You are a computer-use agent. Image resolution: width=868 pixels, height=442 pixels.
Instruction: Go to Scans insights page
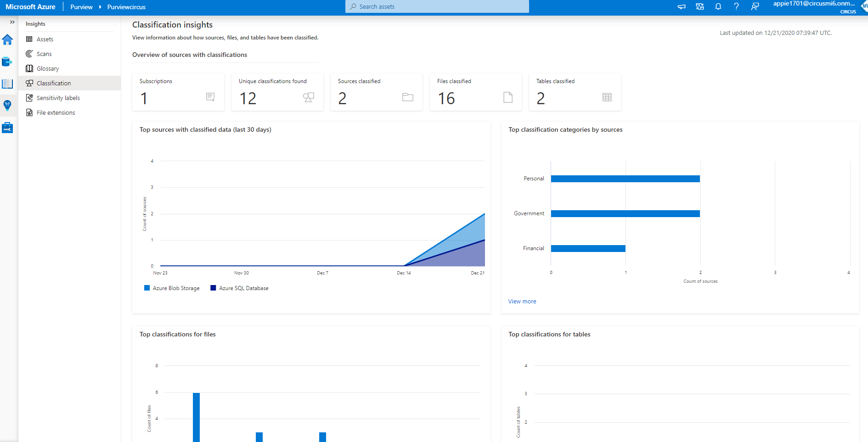[44, 54]
